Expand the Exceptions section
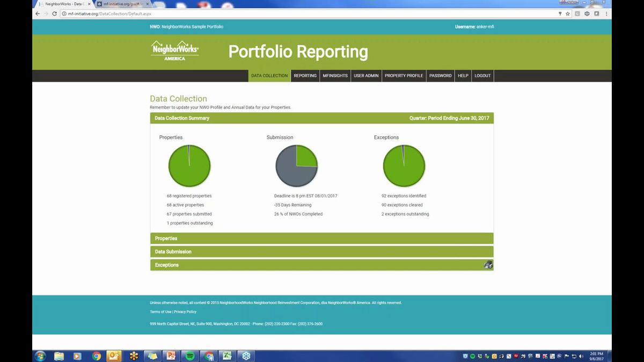Viewport: 644px width, 362px height. [x=322, y=264]
